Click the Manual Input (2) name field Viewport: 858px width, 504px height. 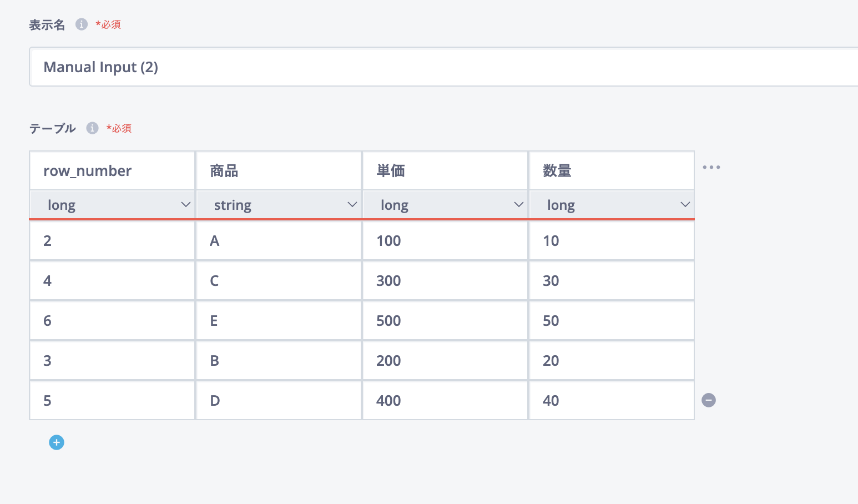pyautogui.click(x=444, y=67)
